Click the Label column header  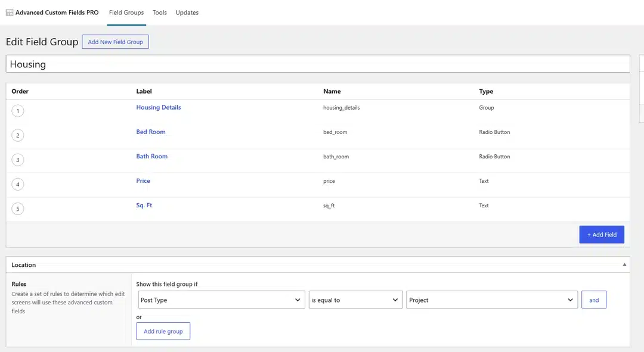(144, 92)
